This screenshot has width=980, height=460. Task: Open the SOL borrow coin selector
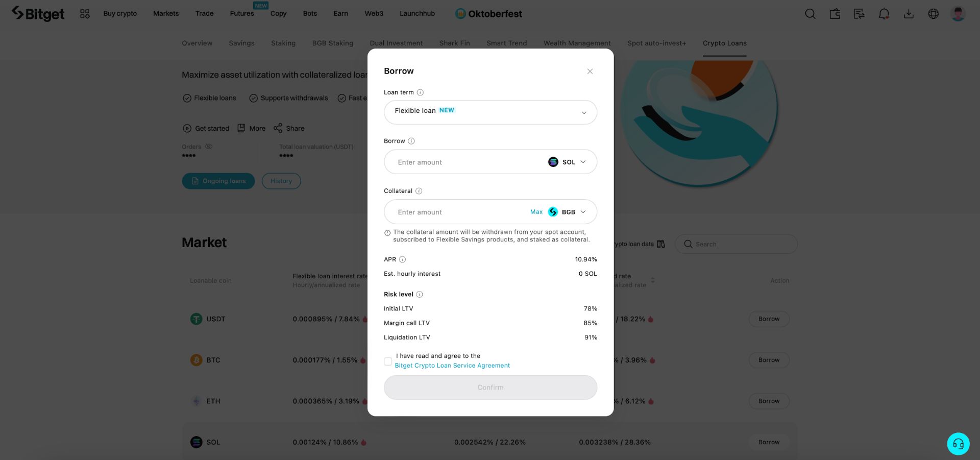567,162
